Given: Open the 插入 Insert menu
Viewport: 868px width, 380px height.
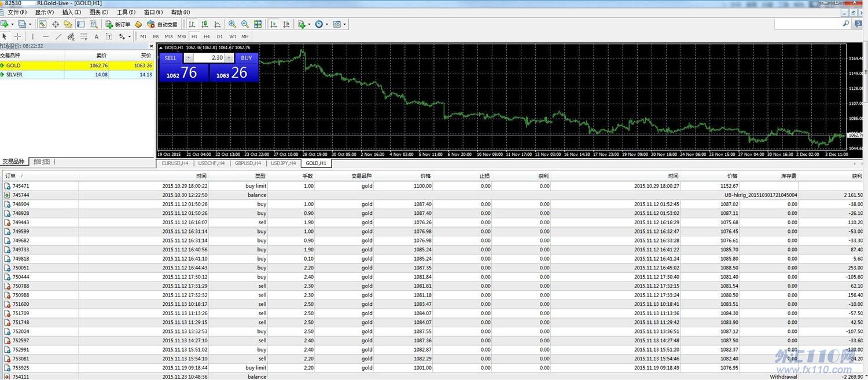Looking at the screenshot, I should [72, 12].
